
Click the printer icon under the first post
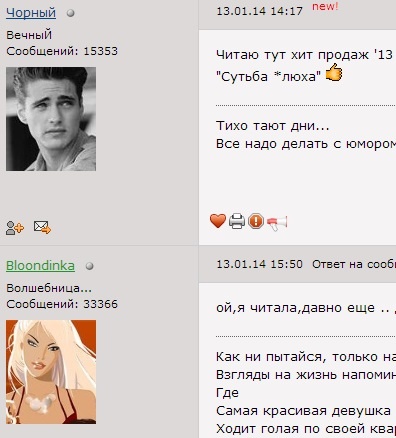(x=237, y=221)
